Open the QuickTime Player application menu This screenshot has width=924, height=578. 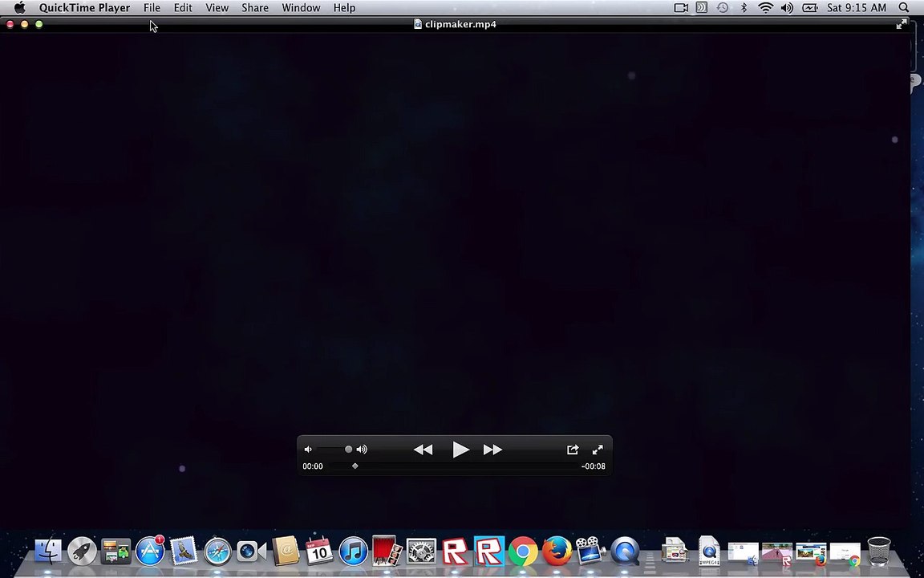(84, 8)
